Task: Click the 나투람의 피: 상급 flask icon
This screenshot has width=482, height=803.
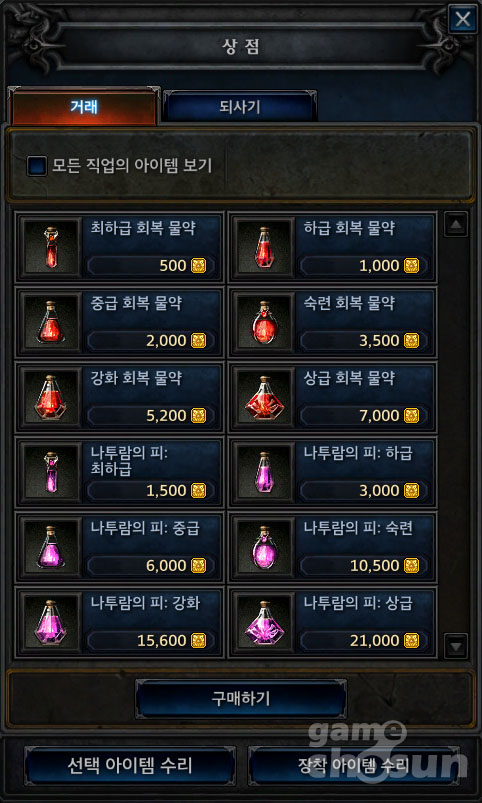Action: coord(263,622)
